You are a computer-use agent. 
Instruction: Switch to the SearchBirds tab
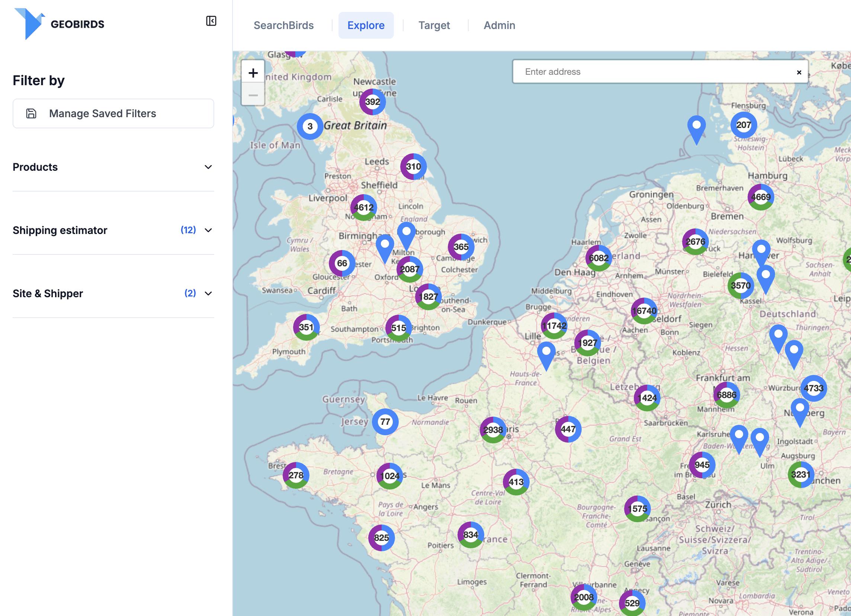point(284,25)
